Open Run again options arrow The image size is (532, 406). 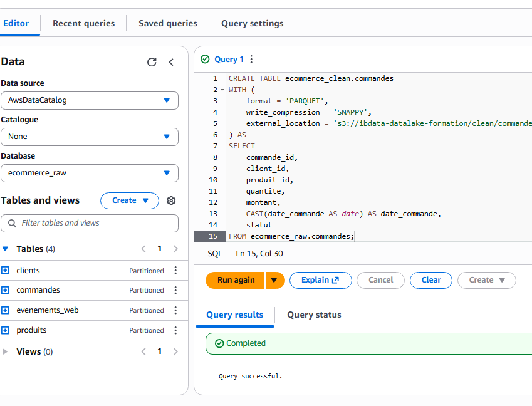pos(275,280)
